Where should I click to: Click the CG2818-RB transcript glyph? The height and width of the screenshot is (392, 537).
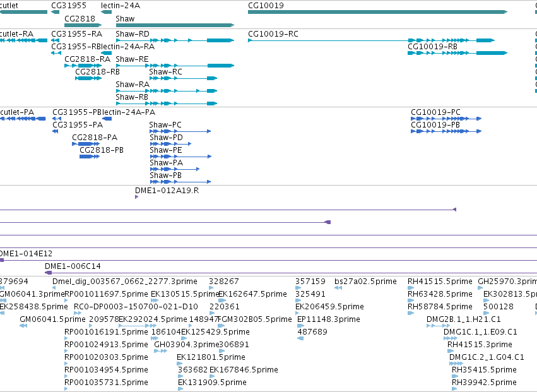(x=88, y=78)
